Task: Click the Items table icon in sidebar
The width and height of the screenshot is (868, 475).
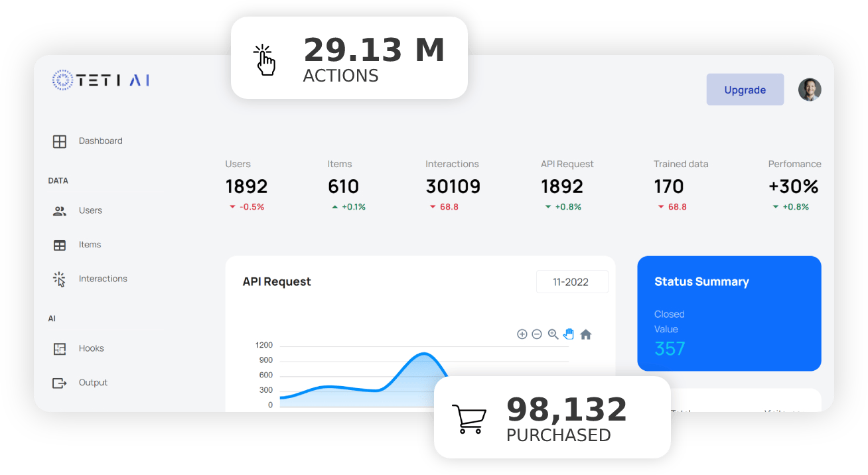Action: tap(60, 245)
